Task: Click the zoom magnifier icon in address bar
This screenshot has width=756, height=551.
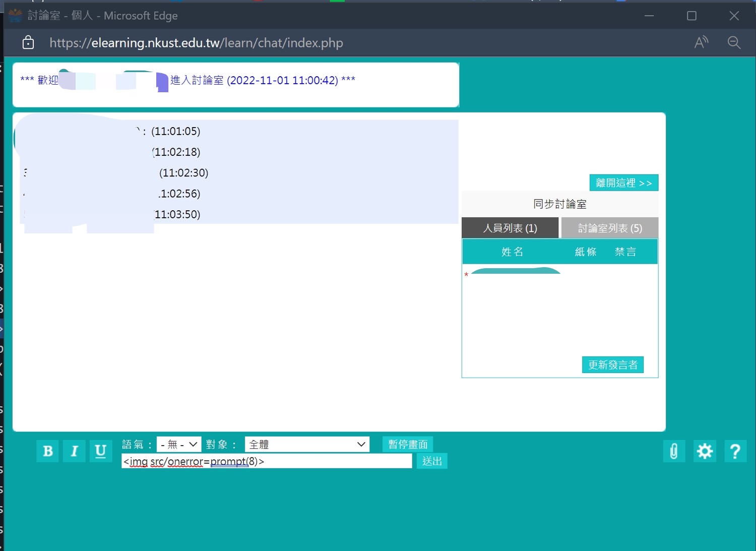Action: pyautogui.click(x=734, y=42)
